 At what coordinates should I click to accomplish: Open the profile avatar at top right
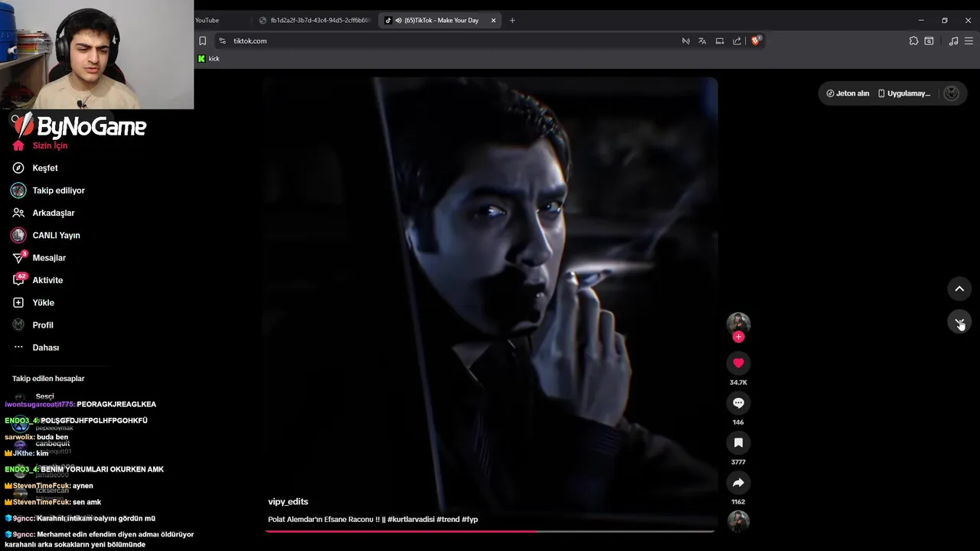click(952, 93)
